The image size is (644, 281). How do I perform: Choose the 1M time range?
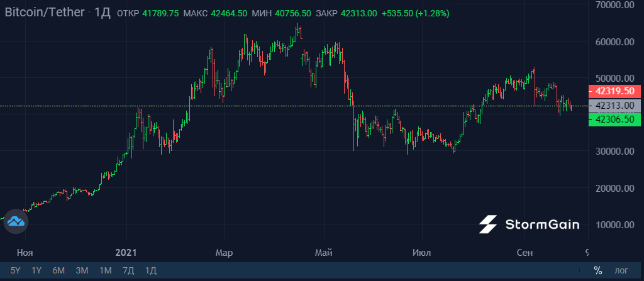pyautogui.click(x=106, y=270)
